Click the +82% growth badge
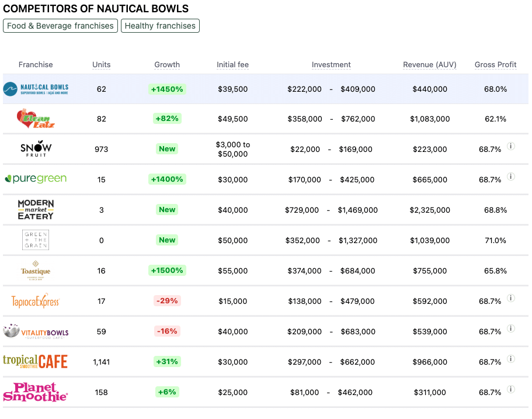 tap(167, 119)
